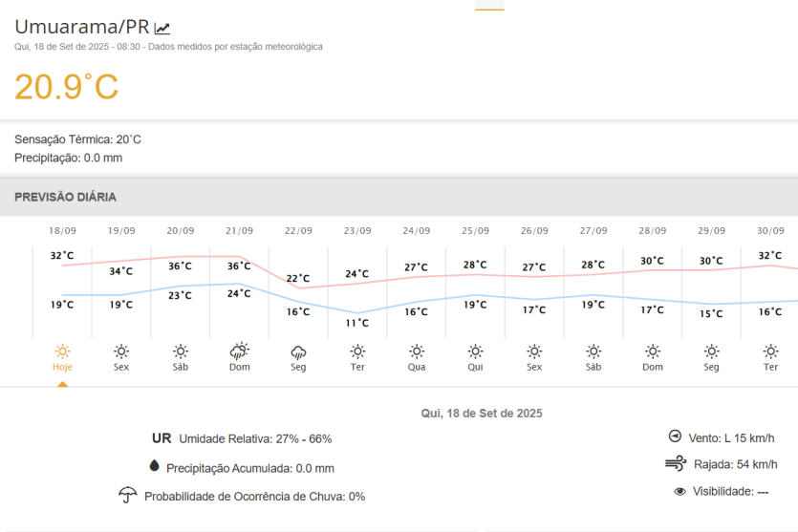
Task: Click the wind gust Rajada icon
Action: (x=676, y=464)
